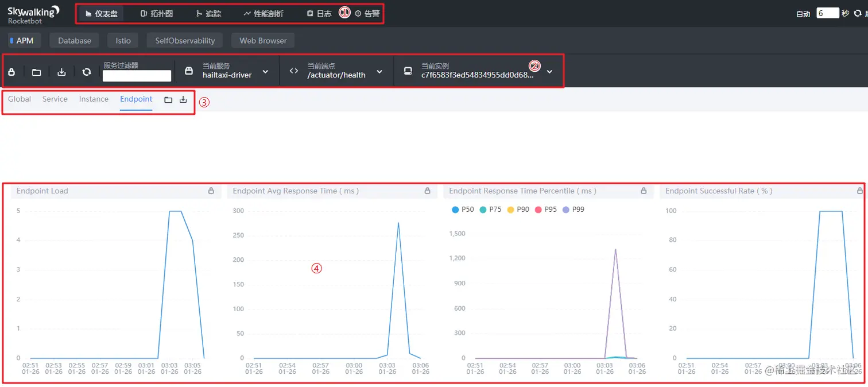Click download icon beside the Endpoint tab
Viewport: 868px width, 387px height.
pos(183,100)
